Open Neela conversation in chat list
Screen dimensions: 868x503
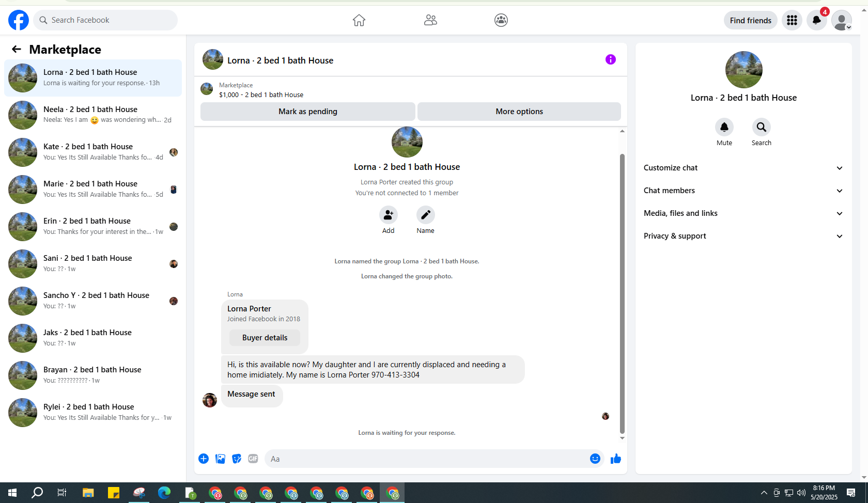click(93, 115)
